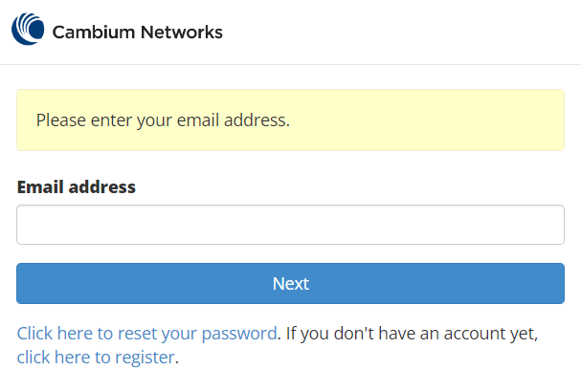Image resolution: width=581 pixels, height=392 pixels.
Task: Follow the click here to register link
Action: coord(96,358)
